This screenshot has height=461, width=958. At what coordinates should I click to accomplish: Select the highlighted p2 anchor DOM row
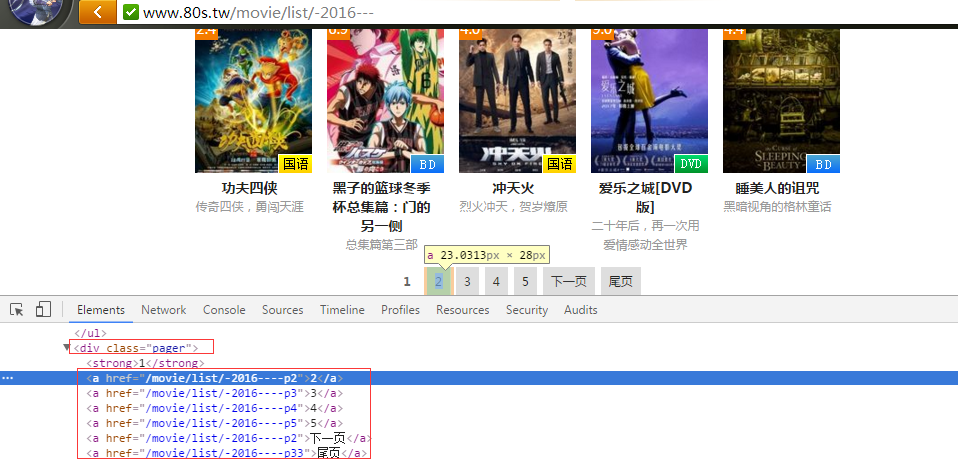479,378
